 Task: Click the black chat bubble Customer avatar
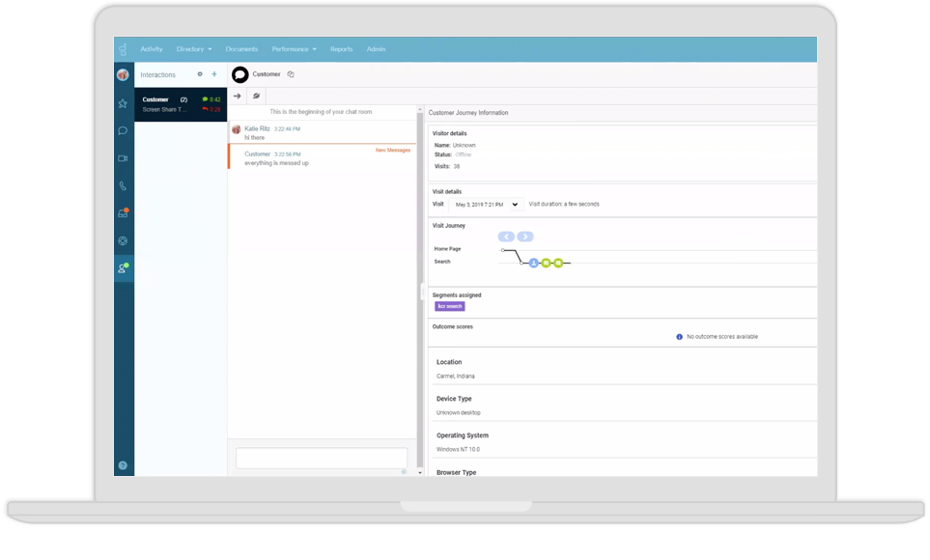pyautogui.click(x=240, y=74)
